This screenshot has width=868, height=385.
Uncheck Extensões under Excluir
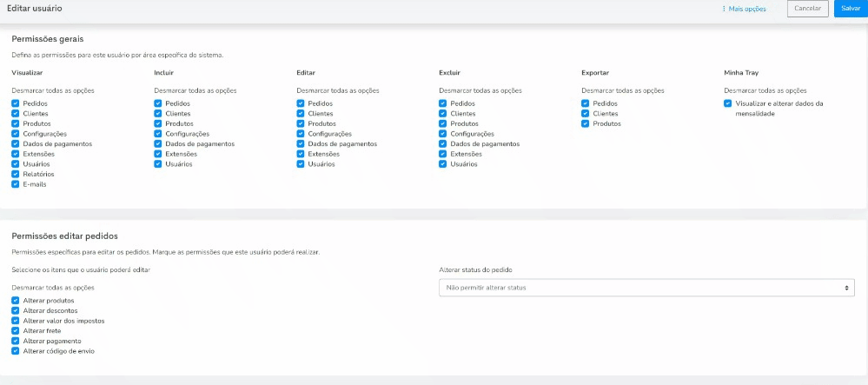[443, 154]
